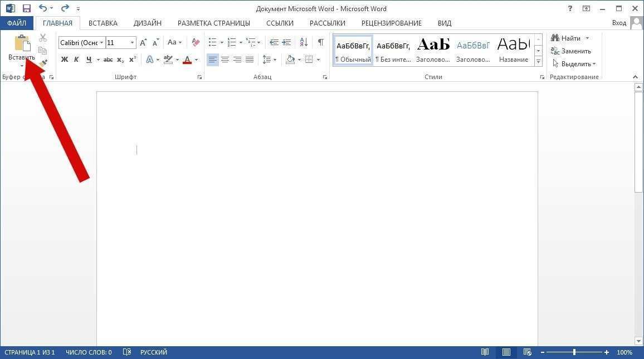644x359 pixels.
Task: Click the Copy icon
Action: click(x=42, y=50)
